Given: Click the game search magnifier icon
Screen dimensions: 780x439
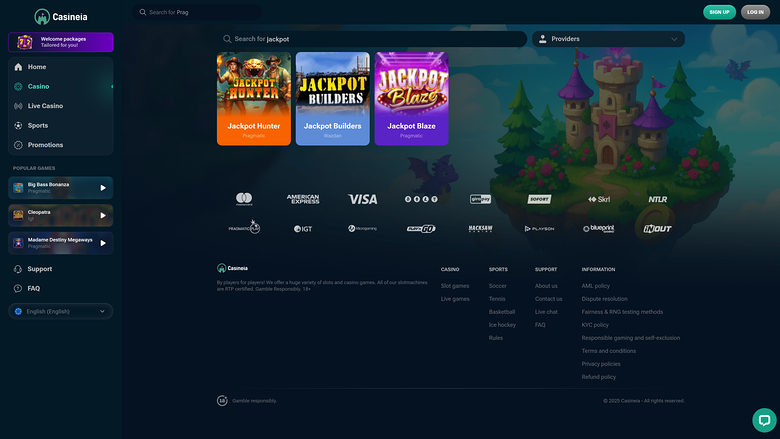Looking at the screenshot, I should point(227,39).
